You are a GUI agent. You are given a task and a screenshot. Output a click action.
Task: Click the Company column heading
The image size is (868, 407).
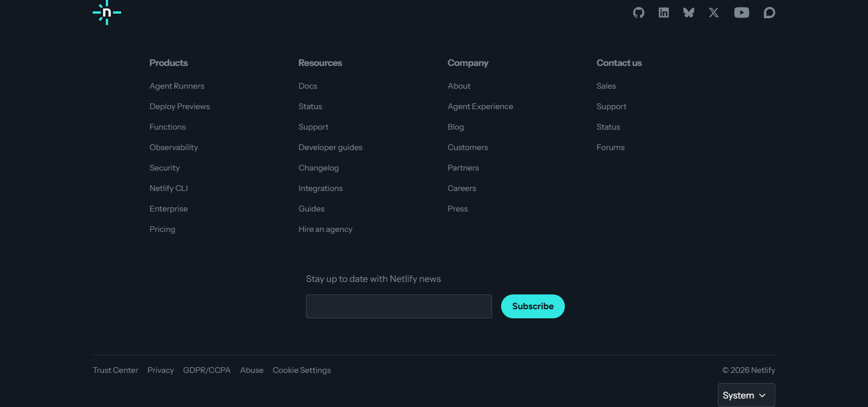point(468,63)
